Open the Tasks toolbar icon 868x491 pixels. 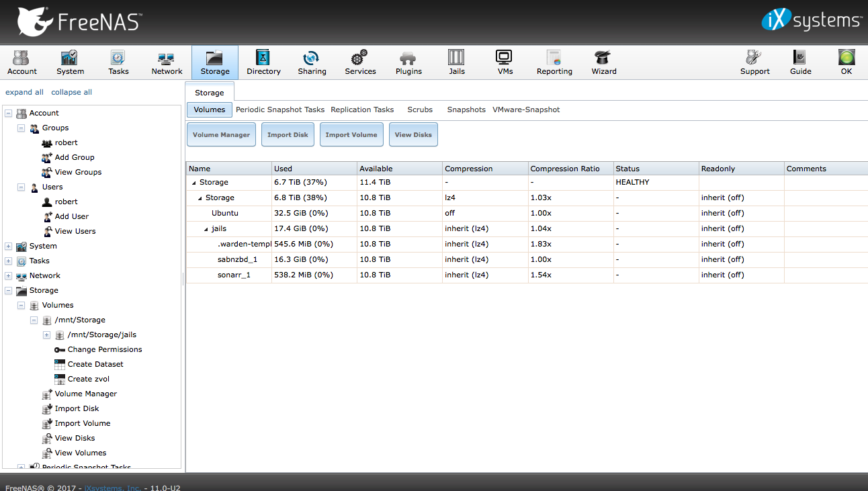(118, 62)
